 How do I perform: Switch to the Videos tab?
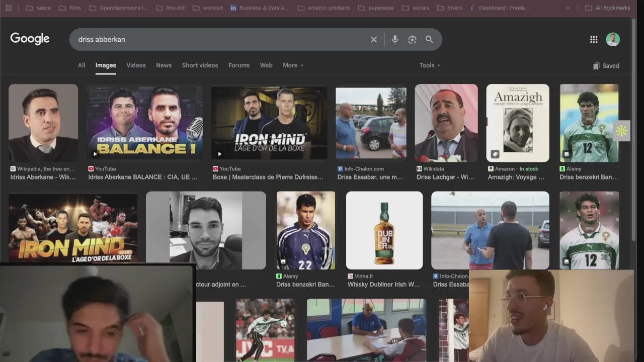(x=136, y=65)
